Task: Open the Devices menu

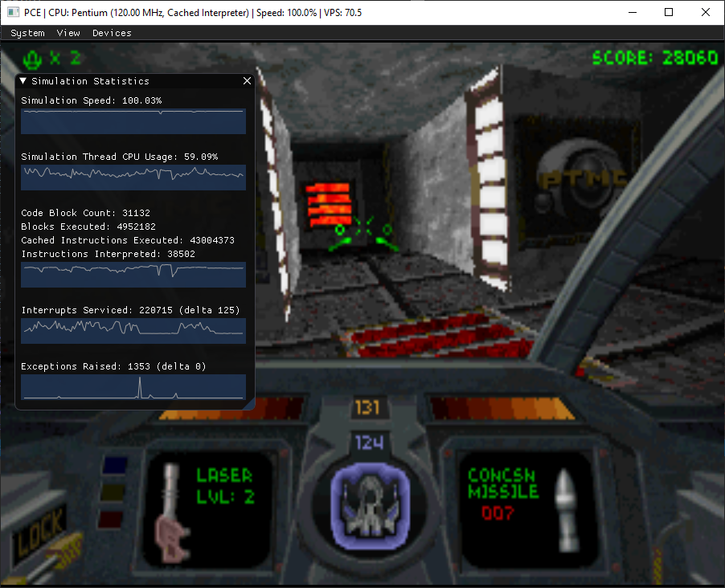Action: (x=112, y=33)
